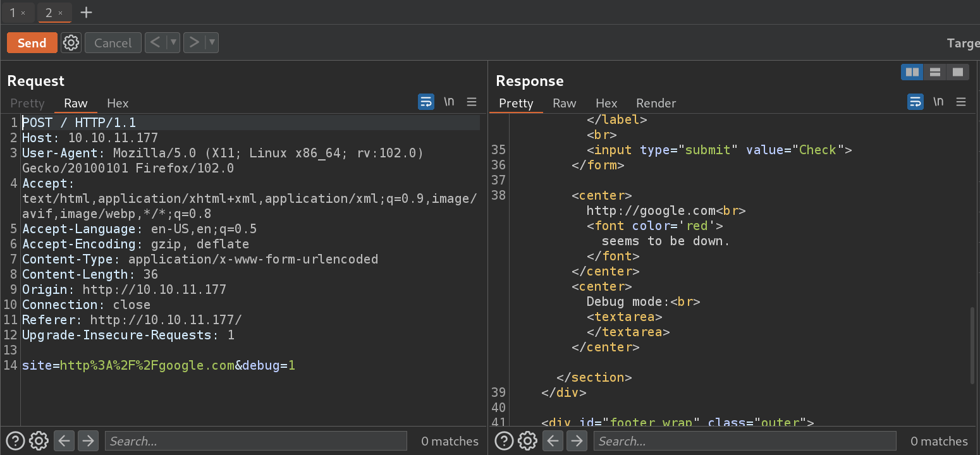Image resolution: width=980 pixels, height=455 pixels.
Task: Toggle word wrap in Request panel
Action: 426,102
